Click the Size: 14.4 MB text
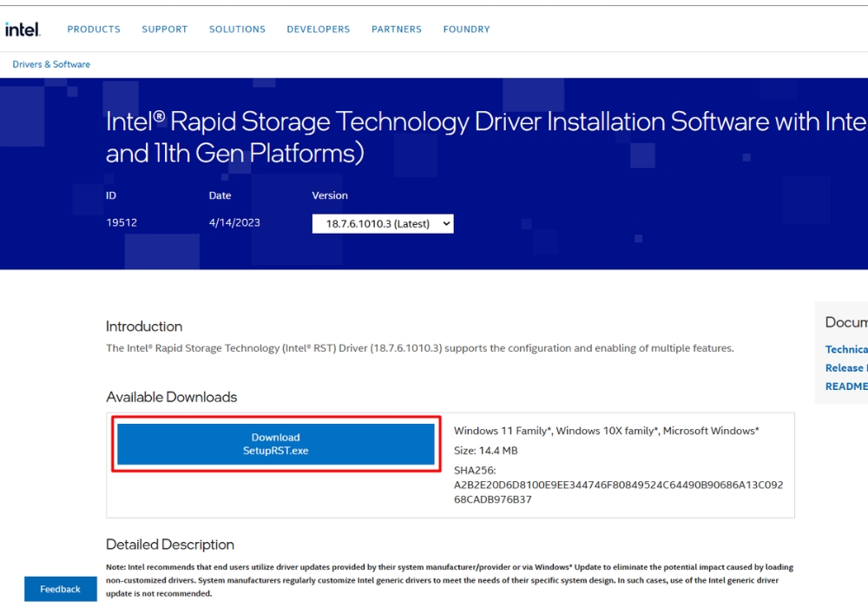Viewport: 868px width, 608px height. tap(485, 451)
